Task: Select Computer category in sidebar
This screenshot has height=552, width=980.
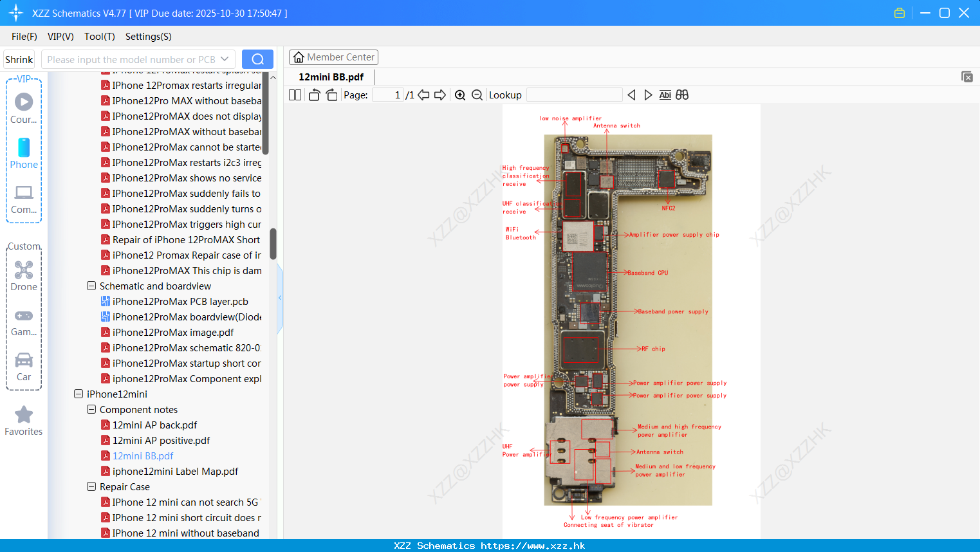Action: 24,199
